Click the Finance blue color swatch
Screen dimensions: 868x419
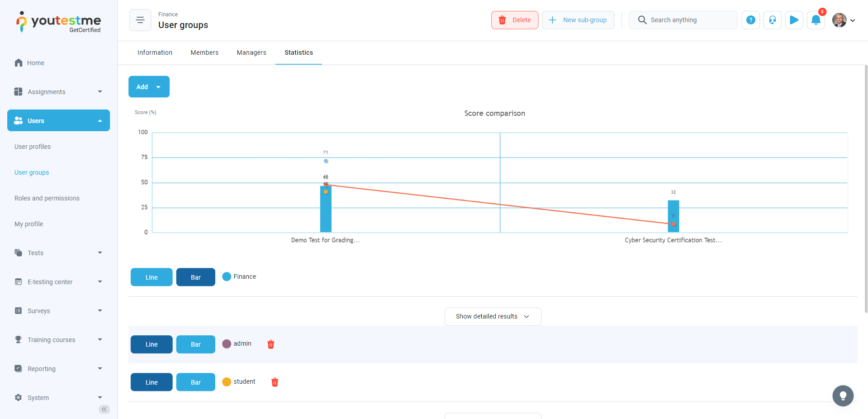[227, 276]
